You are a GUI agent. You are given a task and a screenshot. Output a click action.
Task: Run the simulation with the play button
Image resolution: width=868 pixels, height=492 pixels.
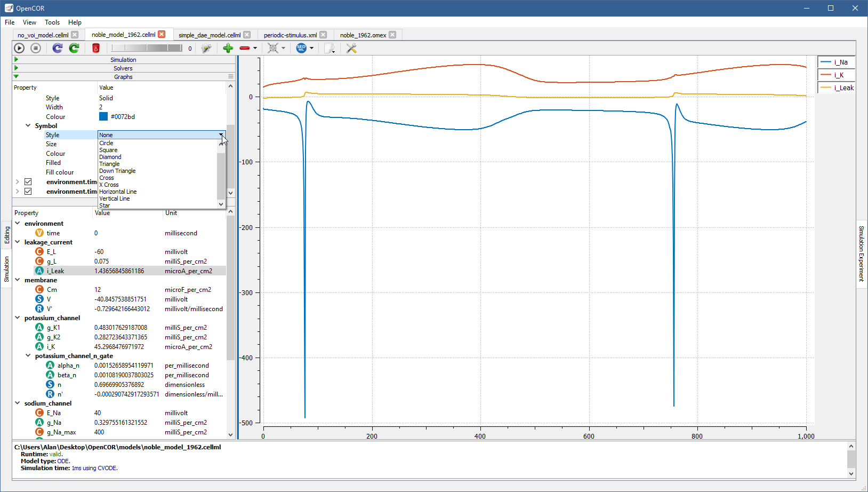click(x=19, y=48)
